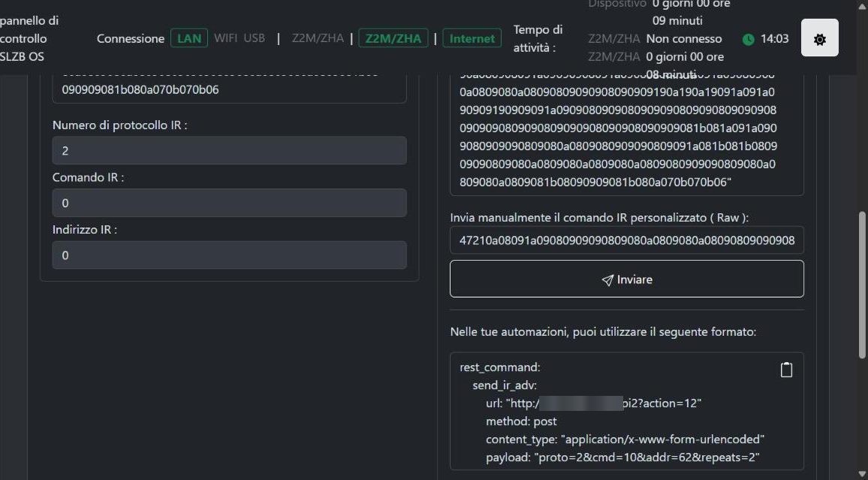The image size is (868, 480).
Task: Focus the Numero di protocollo IR field
Action: pos(229,150)
